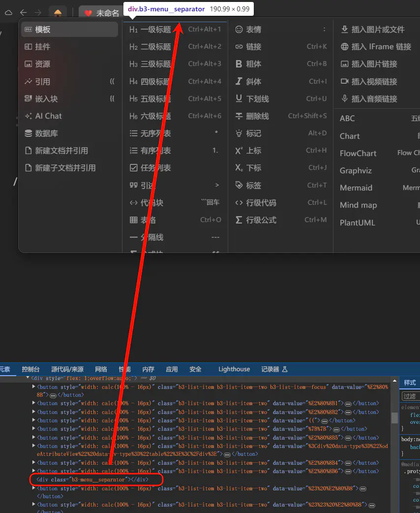Click 插入视频链接 video icon

click(344, 81)
